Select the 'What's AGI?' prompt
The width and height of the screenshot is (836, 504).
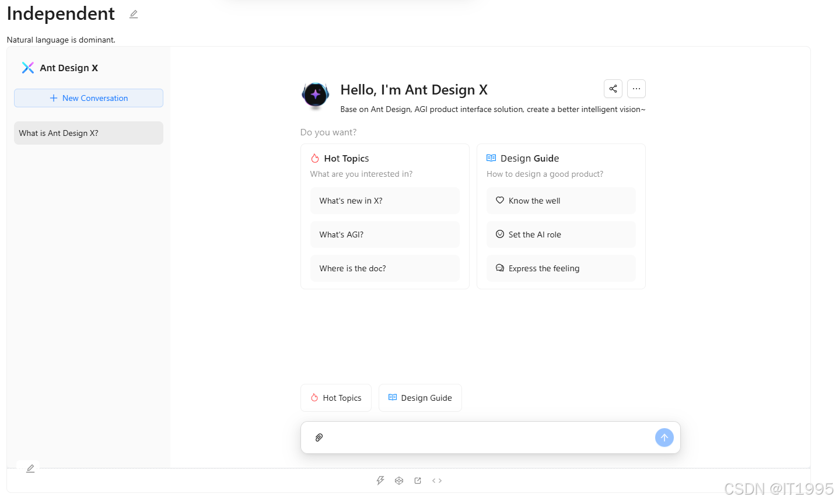pos(385,235)
